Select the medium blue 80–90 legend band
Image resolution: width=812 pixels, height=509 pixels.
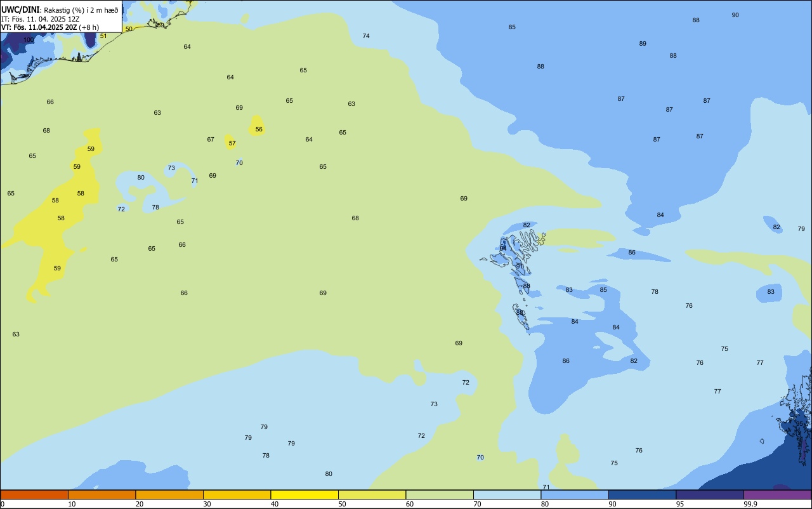tap(575, 494)
